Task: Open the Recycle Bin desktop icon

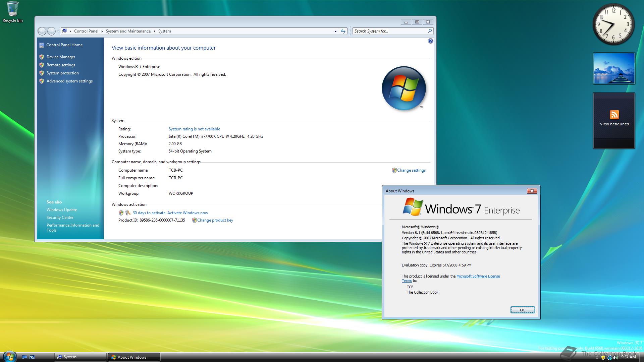Action: click(x=12, y=12)
